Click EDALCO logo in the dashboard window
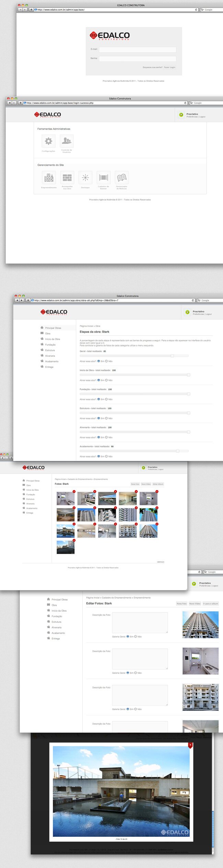This screenshot has height=868, width=223. (47, 114)
